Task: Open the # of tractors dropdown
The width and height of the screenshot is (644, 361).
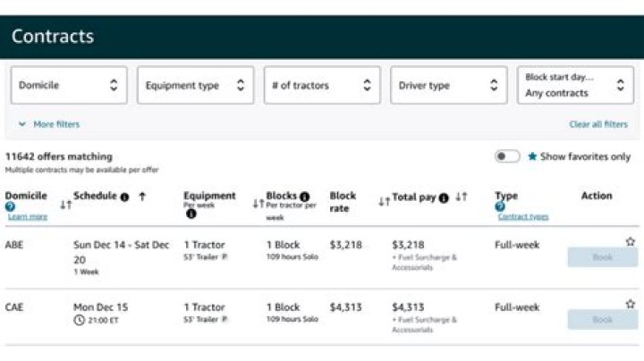Action: tap(322, 86)
